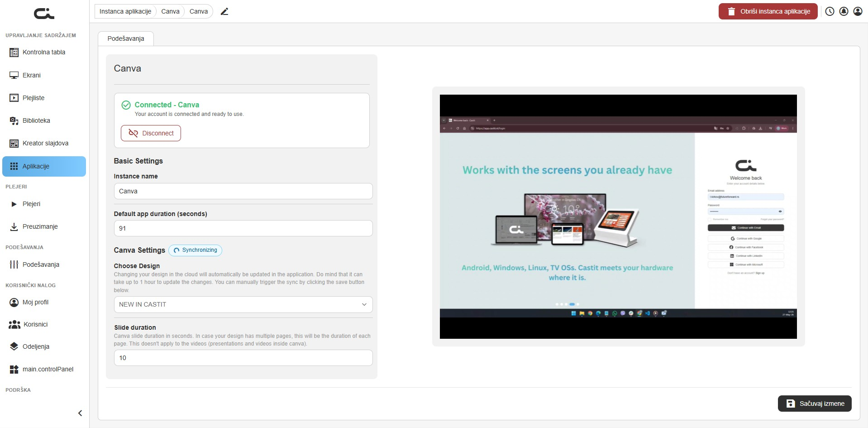Click the Canva design preview thumbnail
Screen dimensions: 868x428
click(618, 216)
